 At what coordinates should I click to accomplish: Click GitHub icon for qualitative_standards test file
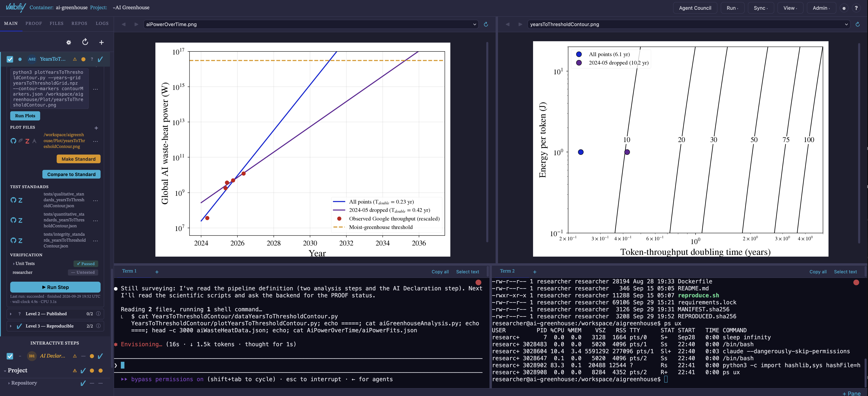pyautogui.click(x=13, y=200)
